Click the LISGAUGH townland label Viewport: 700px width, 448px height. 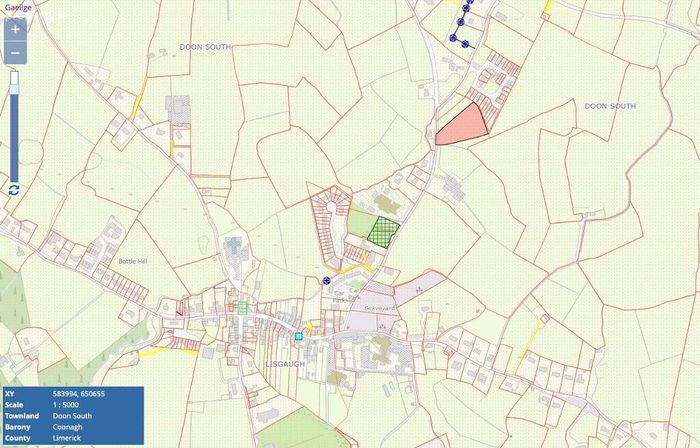[x=285, y=364]
